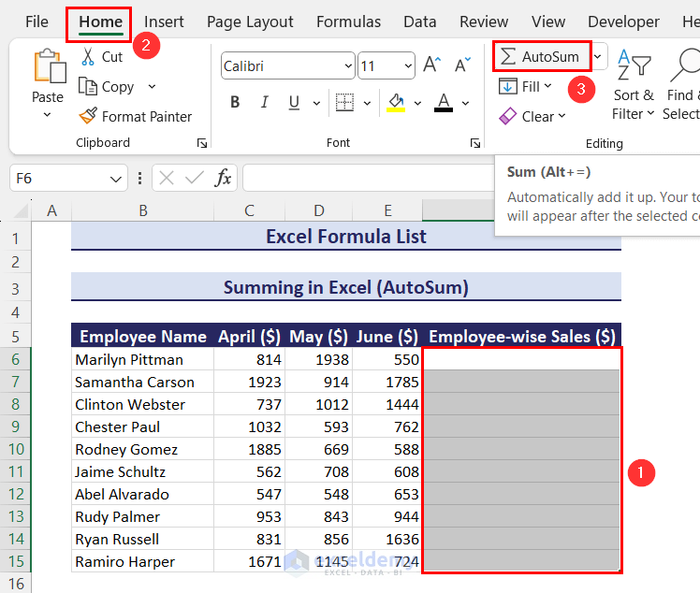Click the Insert Function fx icon
The width and height of the screenshot is (700, 593).
point(223,178)
